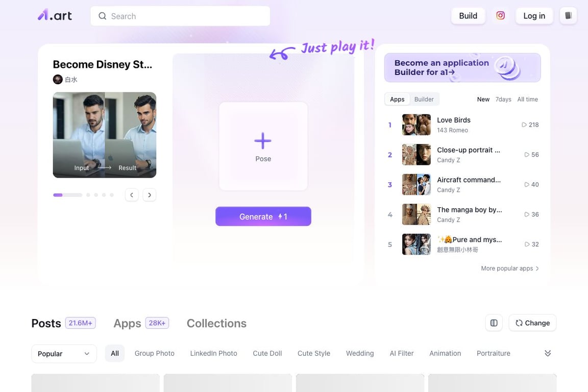Viewport: 588px width, 392px height.
Task: Open the Posts tab
Action: [46, 324]
